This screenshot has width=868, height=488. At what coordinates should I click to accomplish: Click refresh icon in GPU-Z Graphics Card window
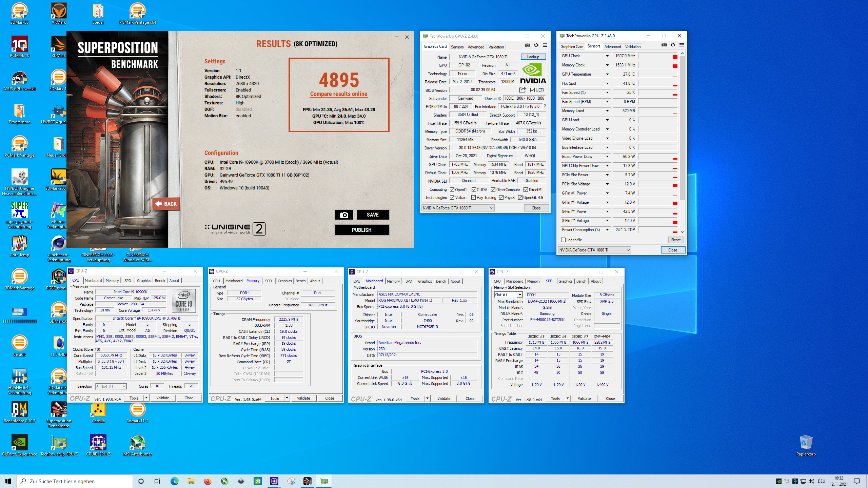[536, 45]
